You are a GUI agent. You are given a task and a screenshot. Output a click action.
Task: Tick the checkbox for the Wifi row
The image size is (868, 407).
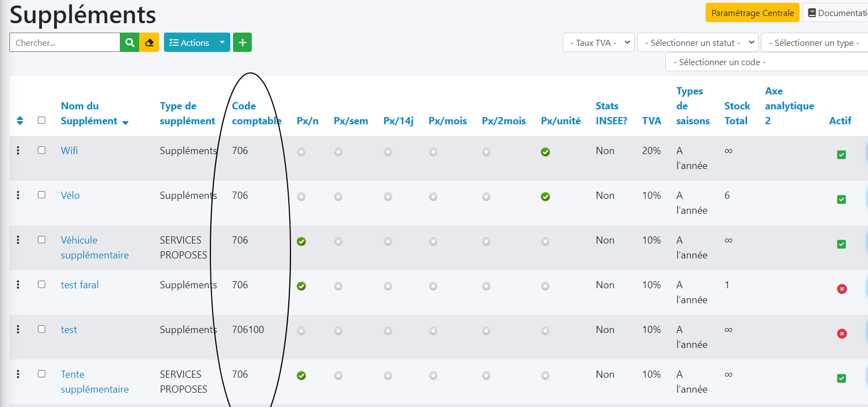tap(41, 150)
